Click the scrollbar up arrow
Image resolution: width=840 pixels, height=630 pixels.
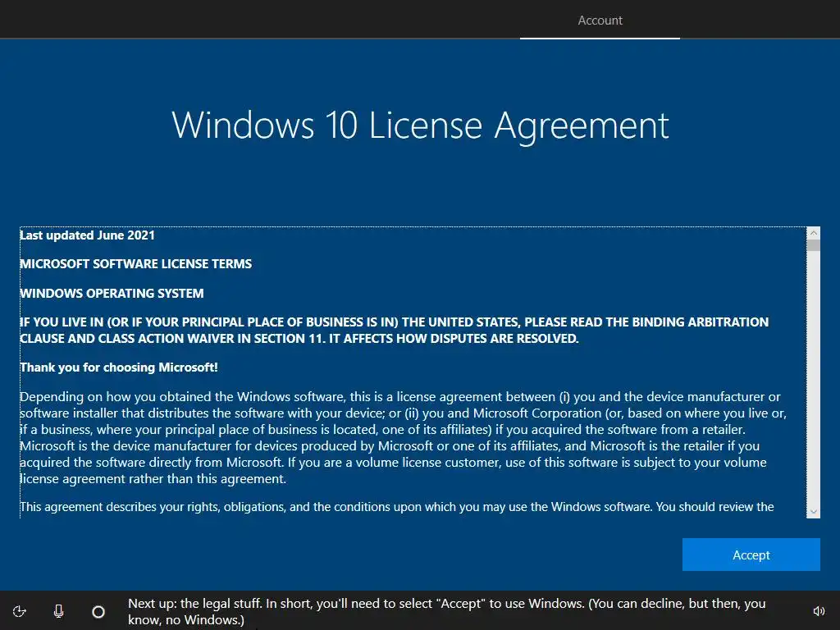tap(813, 233)
